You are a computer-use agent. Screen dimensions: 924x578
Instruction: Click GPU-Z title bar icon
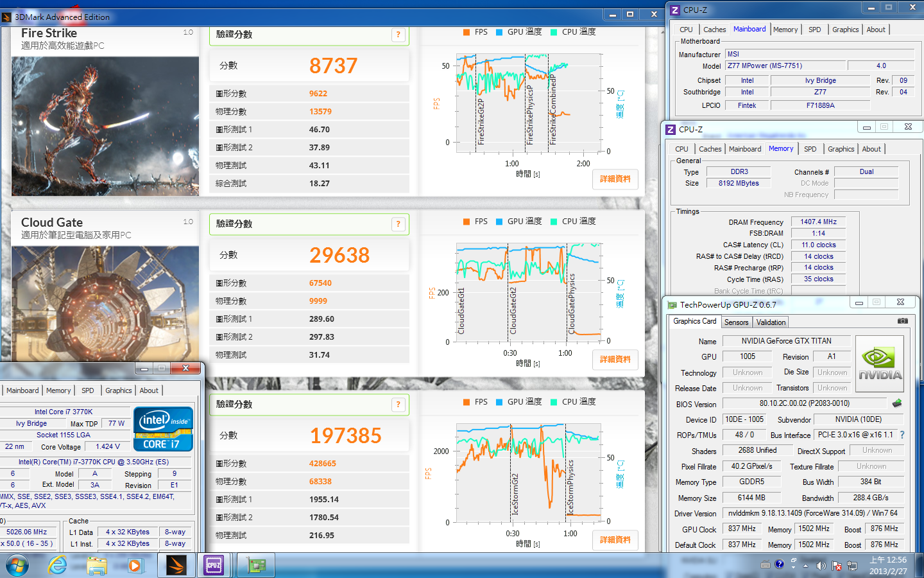point(672,305)
